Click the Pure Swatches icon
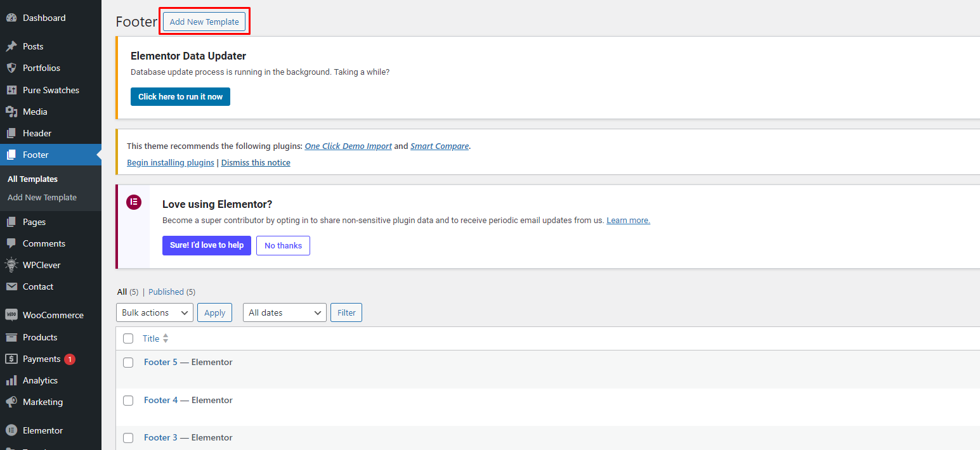Viewport: 980px width, 450px height. (x=11, y=90)
